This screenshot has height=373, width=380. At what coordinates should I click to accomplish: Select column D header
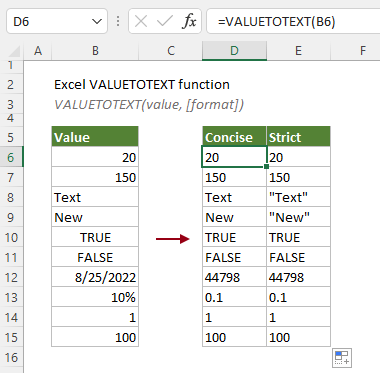click(234, 51)
